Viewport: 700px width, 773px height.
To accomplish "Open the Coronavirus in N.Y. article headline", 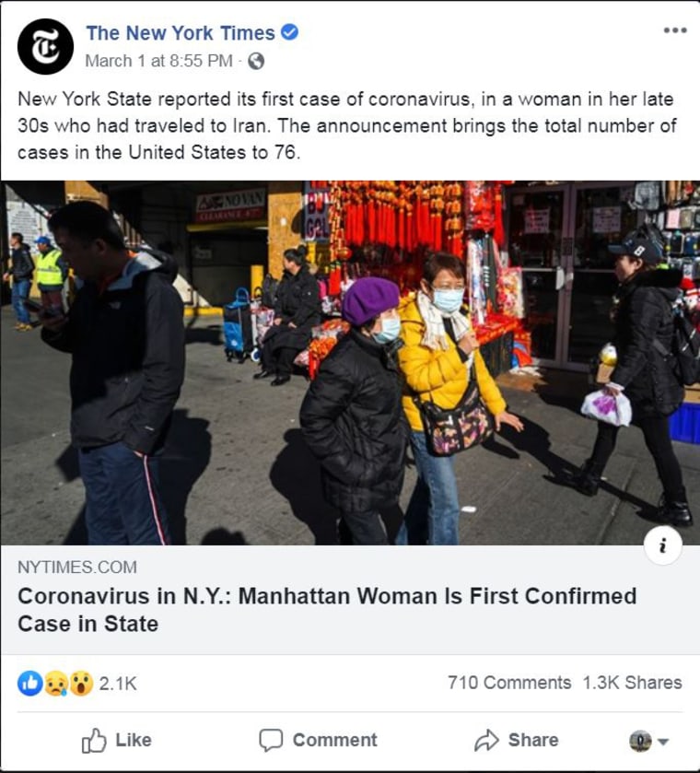I will click(x=327, y=610).
